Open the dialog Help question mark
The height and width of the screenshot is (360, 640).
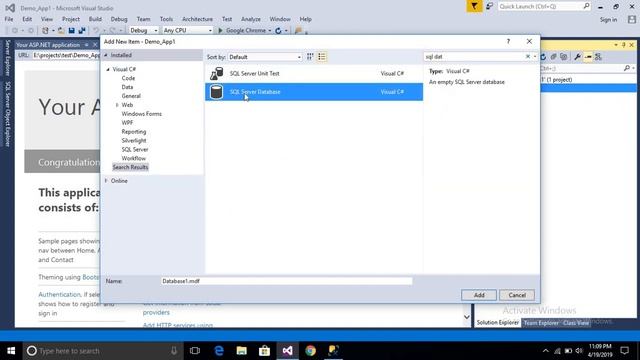tap(508, 41)
